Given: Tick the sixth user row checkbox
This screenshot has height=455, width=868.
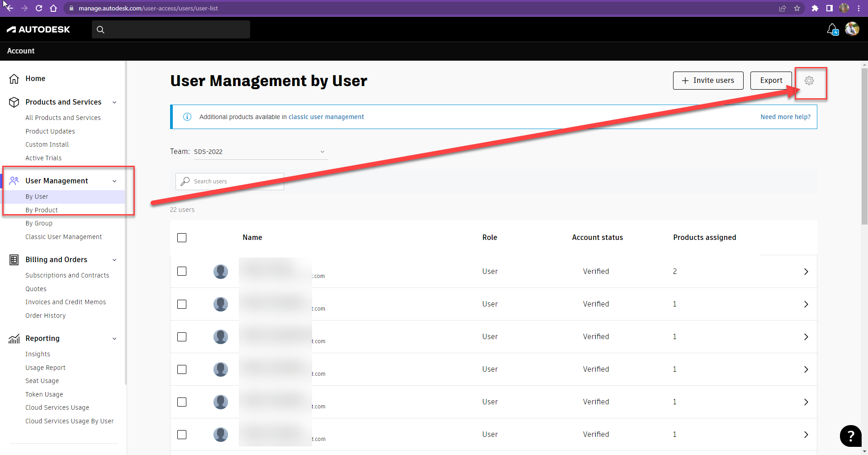Looking at the screenshot, I should pyautogui.click(x=182, y=435).
